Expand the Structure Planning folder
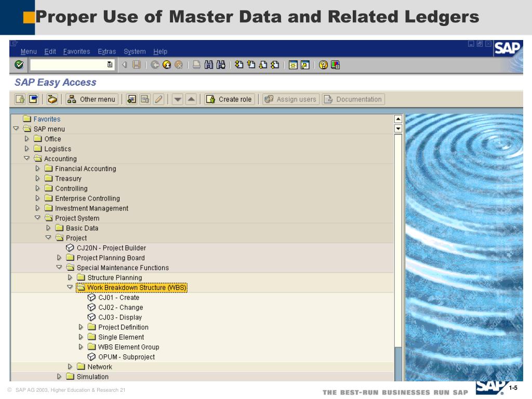The height and width of the screenshot is (399, 532). click(70, 277)
